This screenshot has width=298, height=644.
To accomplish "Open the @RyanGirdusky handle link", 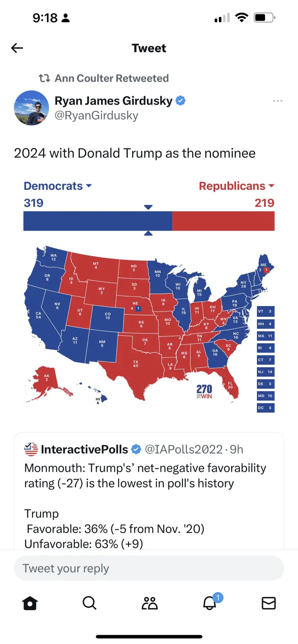I will pos(97,116).
